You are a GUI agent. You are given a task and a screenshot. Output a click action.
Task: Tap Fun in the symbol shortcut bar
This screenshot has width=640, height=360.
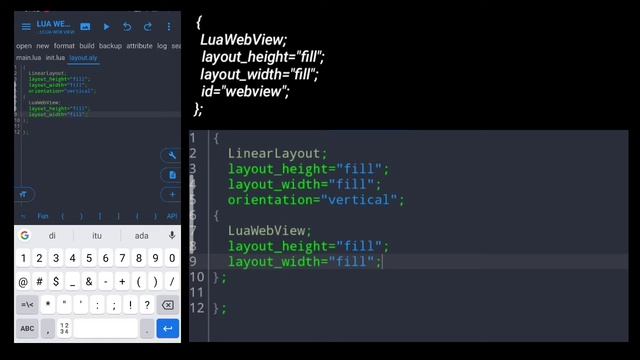(x=43, y=216)
